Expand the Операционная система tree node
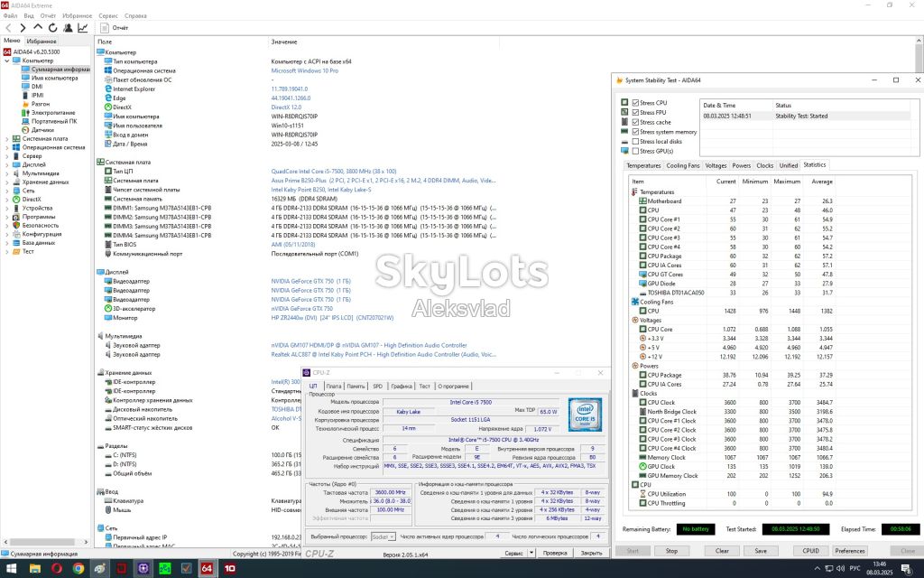924x578 pixels. click(x=7, y=147)
